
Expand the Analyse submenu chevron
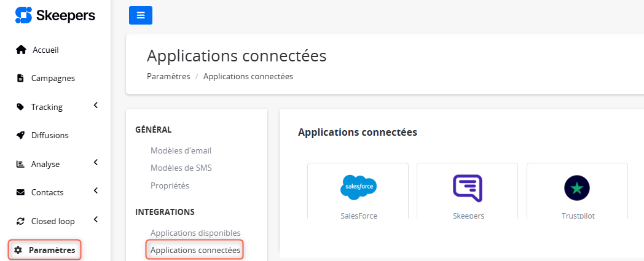tap(96, 163)
